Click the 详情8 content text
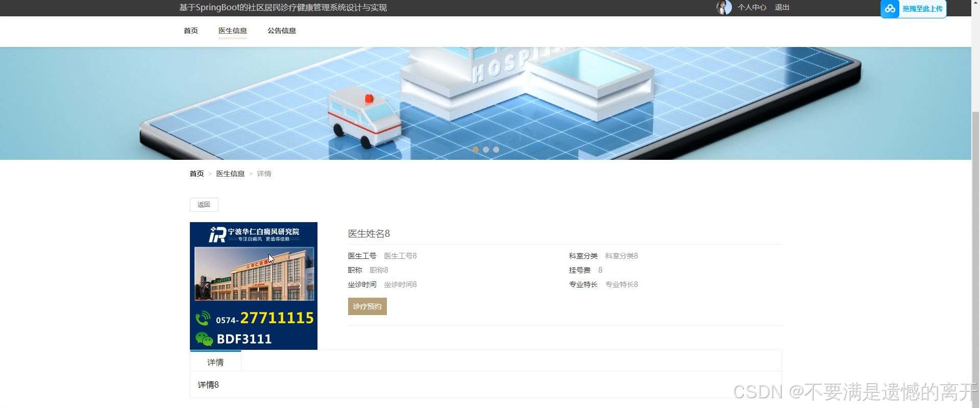The image size is (980, 408). [208, 385]
